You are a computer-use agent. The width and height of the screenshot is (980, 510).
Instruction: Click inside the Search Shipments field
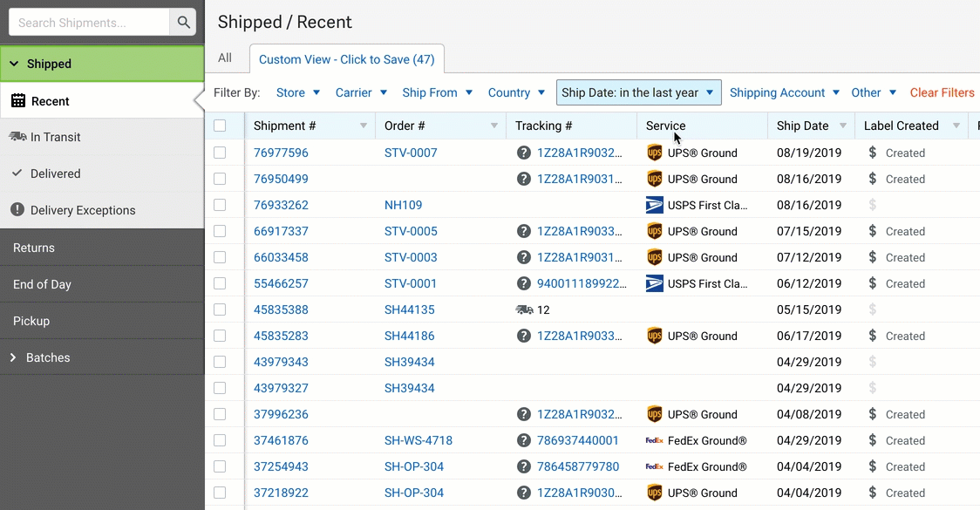[87, 22]
